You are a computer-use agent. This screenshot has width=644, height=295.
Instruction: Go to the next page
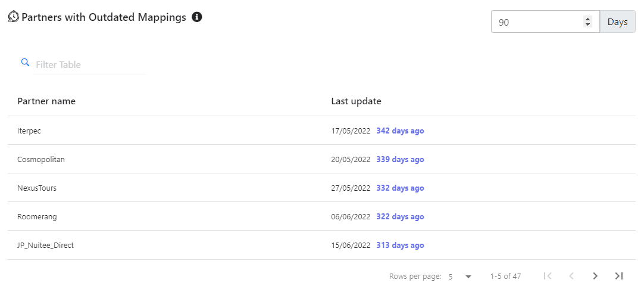(x=595, y=276)
